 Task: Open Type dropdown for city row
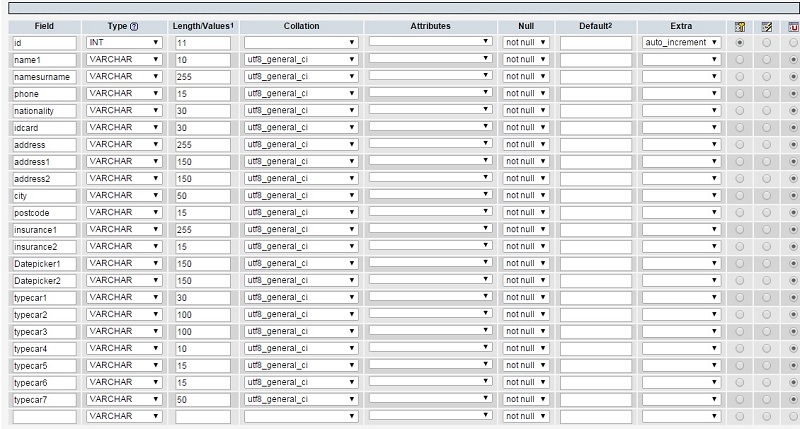[124, 195]
